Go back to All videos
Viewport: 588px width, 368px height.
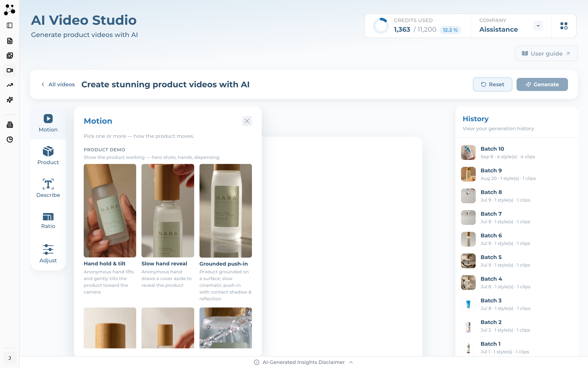pyautogui.click(x=58, y=84)
